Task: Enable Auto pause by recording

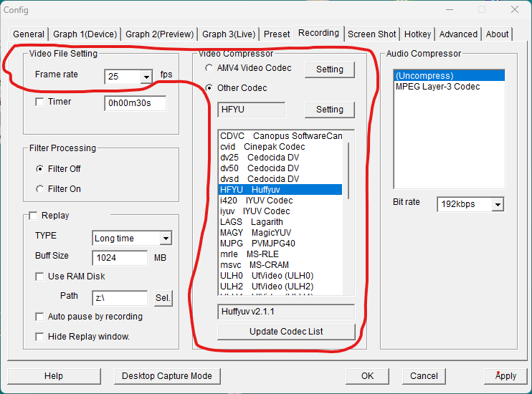Action: pos(39,317)
